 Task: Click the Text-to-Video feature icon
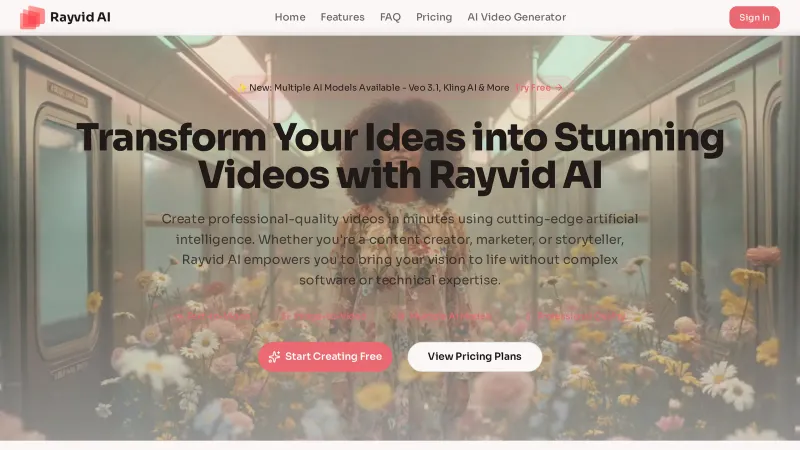click(179, 316)
